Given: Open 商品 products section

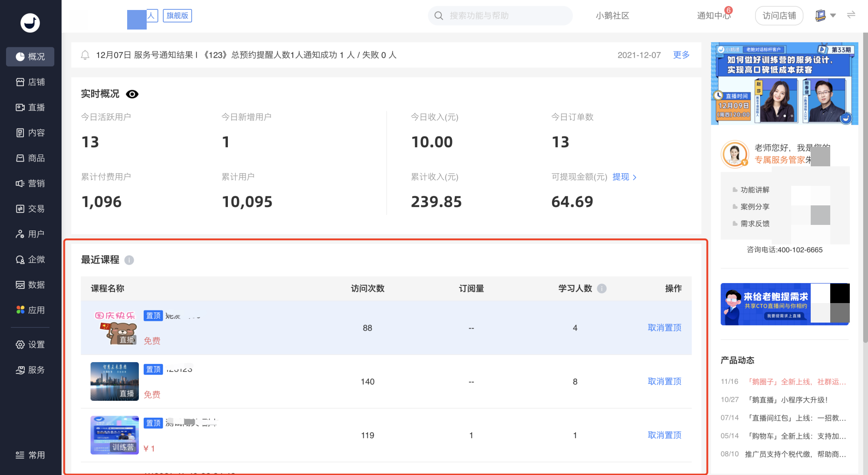Looking at the screenshot, I should click(x=30, y=158).
